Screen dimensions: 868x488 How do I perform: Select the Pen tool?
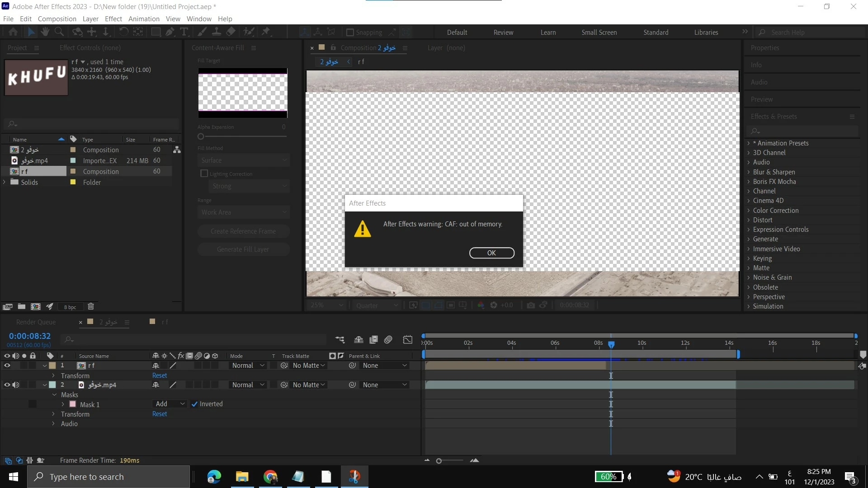click(170, 32)
